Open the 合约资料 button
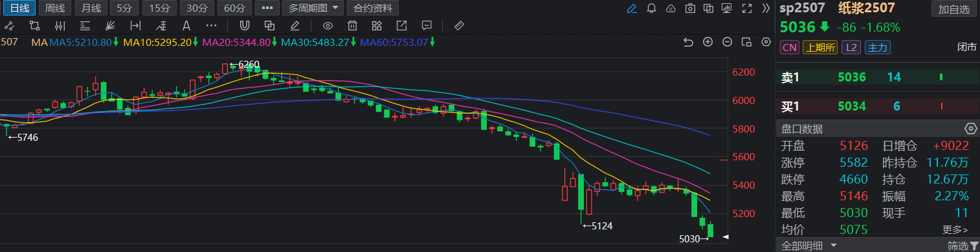Image resolution: width=980 pixels, height=252 pixels. (x=373, y=8)
